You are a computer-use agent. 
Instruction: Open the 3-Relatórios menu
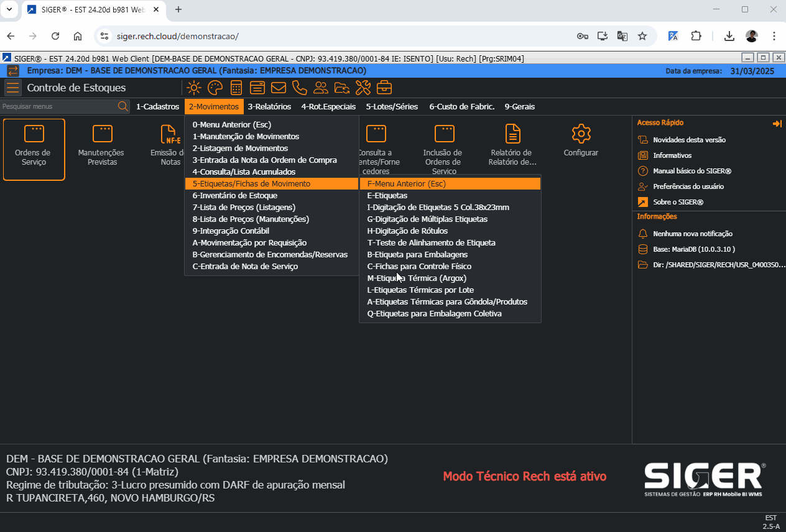269,106
